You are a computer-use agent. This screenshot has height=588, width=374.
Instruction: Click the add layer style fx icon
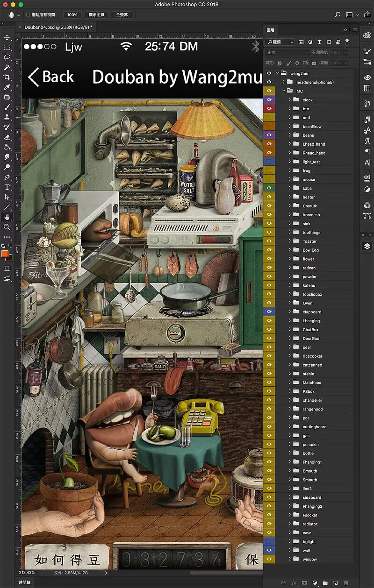294,583
